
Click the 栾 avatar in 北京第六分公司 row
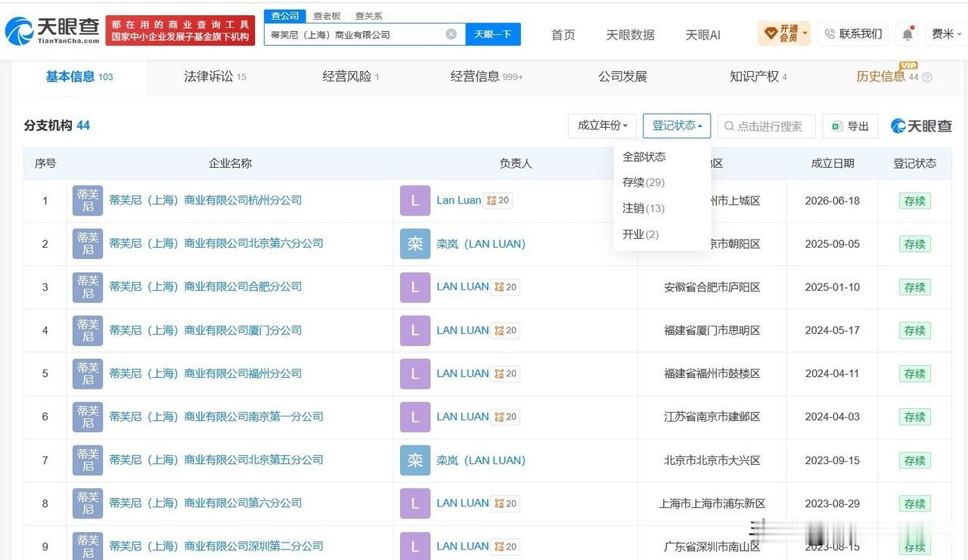coord(415,243)
